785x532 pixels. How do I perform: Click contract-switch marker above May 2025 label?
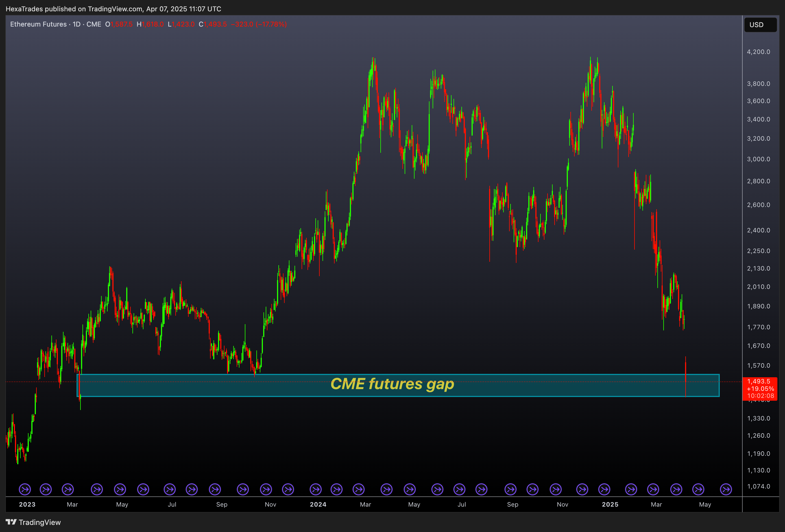click(x=698, y=489)
